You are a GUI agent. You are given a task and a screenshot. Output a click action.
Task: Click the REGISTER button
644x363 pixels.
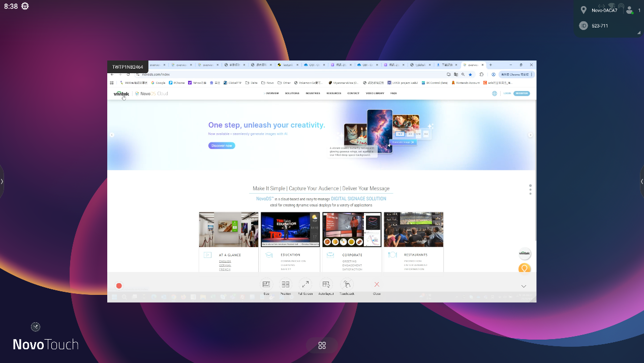point(522,94)
